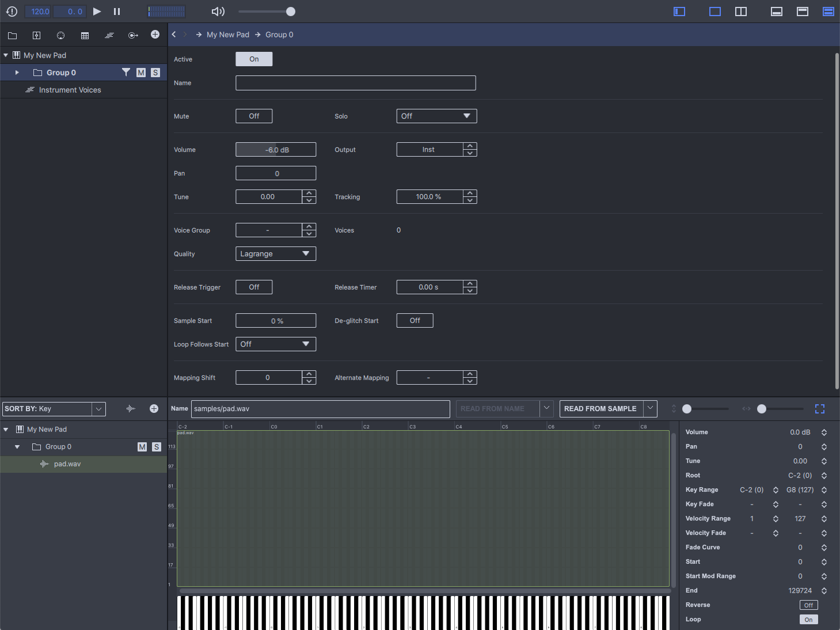This screenshot has height=630, width=840.
Task: Open the folder browser icon in the sidebar
Action: [x=12, y=36]
